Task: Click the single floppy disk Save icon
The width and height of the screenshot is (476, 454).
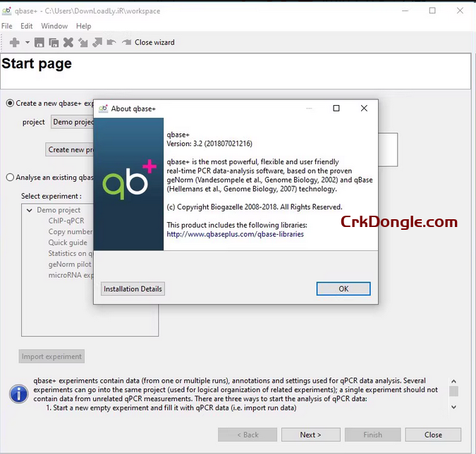Action: coord(39,42)
